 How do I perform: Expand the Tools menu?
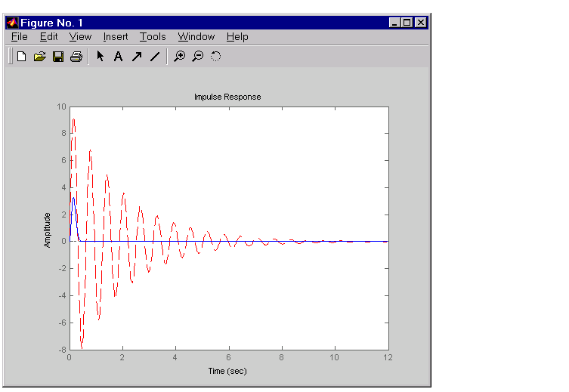(153, 36)
